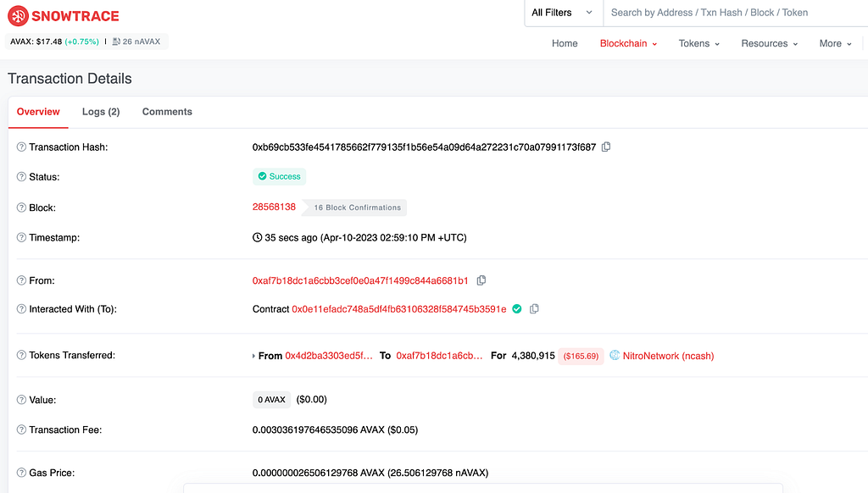Image resolution: width=868 pixels, height=493 pixels.
Task: Click the search by address field
Action: (737, 13)
